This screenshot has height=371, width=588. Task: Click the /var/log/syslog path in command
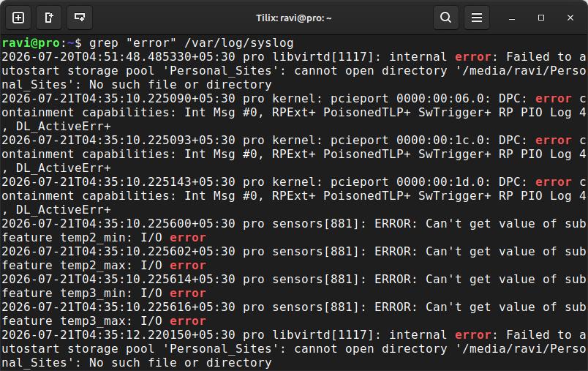(x=239, y=43)
